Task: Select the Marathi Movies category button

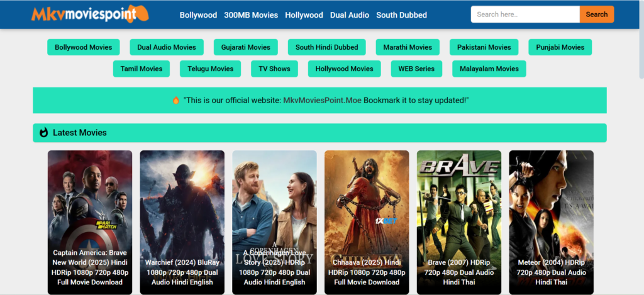Action: pyautogui.click(x=408, y=47)
